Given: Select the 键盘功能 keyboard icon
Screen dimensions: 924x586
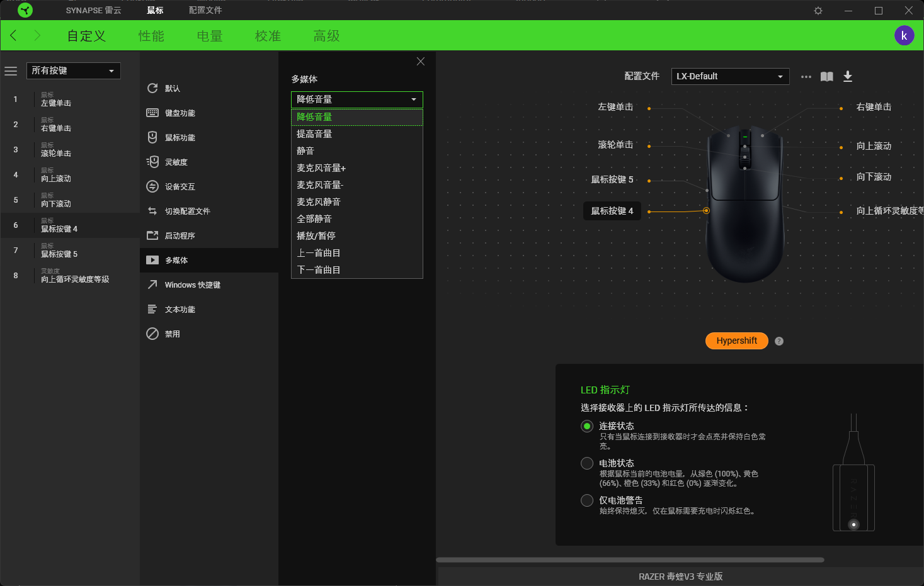Looking at the screenshot, I should pos(152,113).
